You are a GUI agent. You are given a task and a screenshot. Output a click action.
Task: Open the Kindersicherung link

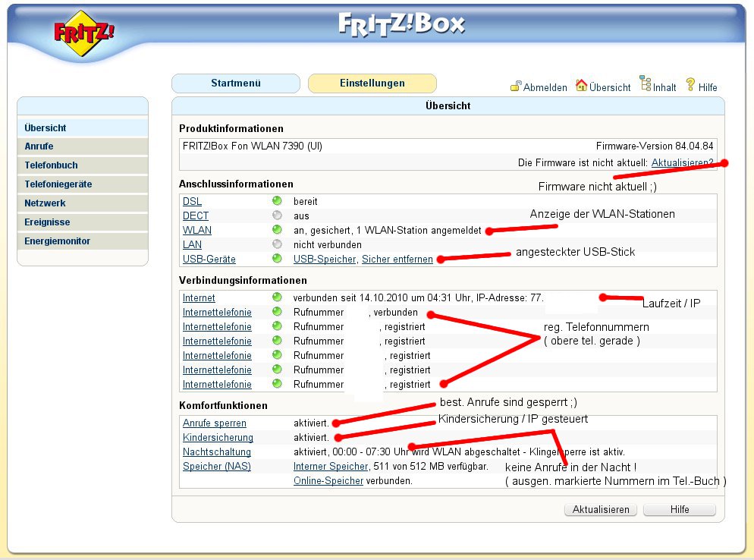click(x=218, y=437)
